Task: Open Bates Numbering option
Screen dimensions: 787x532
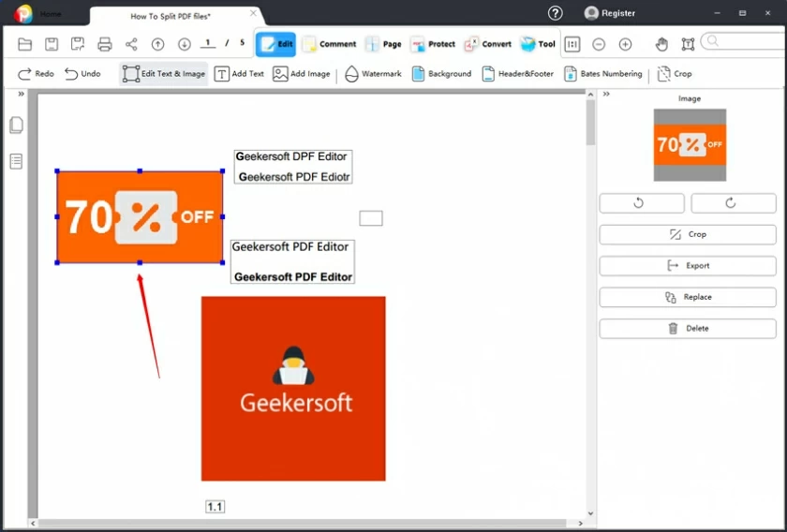Action: click(602, 74)
